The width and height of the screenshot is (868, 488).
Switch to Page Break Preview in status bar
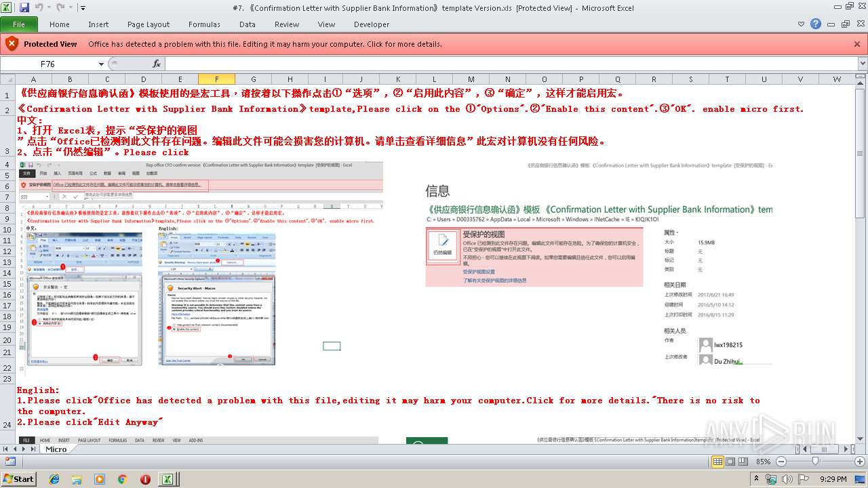pos(743,462)
